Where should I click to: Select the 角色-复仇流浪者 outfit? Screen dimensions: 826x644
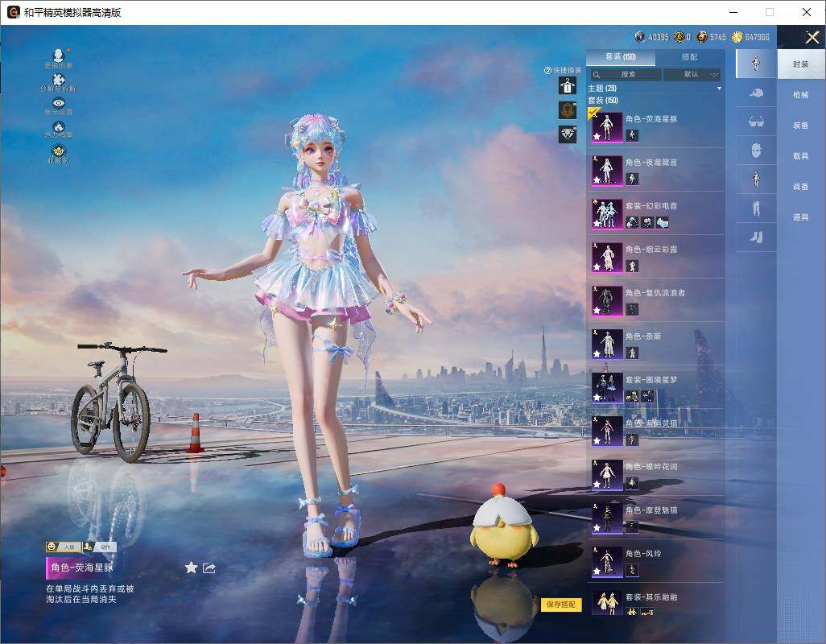(655, 301)
